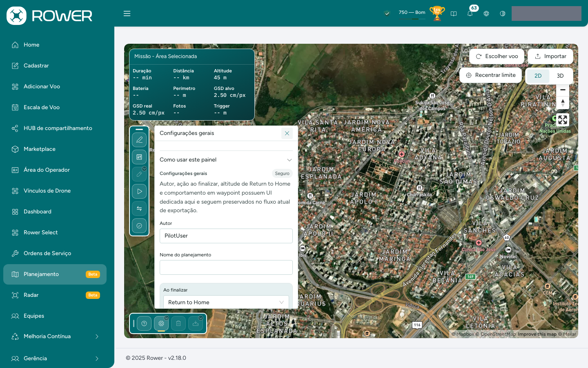
Task: Click the OpenStreetMap attribution link
Action: pos(495,334)
